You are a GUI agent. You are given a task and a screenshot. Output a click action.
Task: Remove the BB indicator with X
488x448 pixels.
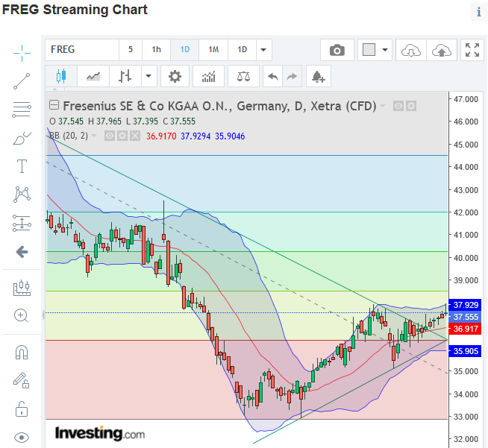(135, 136)
